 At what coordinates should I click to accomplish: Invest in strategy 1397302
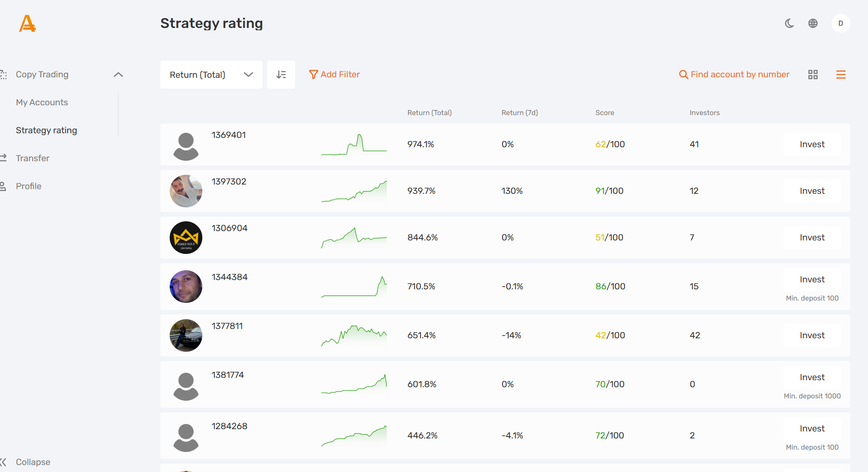(812, 191)
